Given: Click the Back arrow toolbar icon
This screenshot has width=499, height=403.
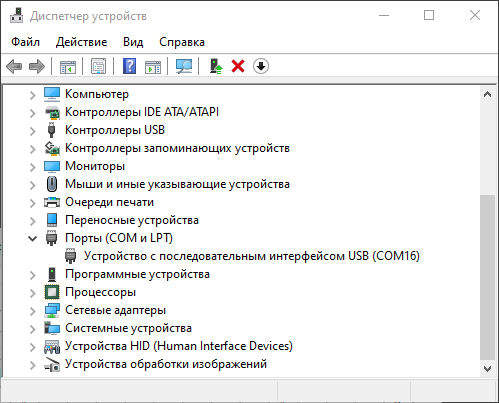Looking at the screenshot, I should [x=14, y=66].
